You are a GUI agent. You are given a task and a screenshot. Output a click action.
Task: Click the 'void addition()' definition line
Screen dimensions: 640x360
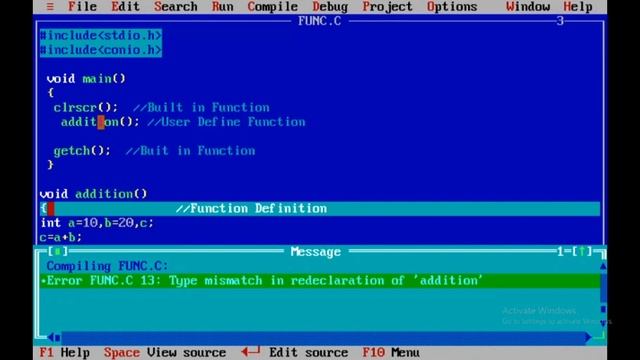(93, 194)
